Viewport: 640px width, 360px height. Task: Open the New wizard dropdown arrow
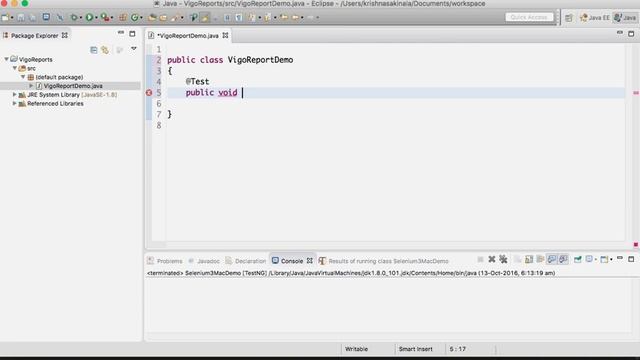(12, 18)
